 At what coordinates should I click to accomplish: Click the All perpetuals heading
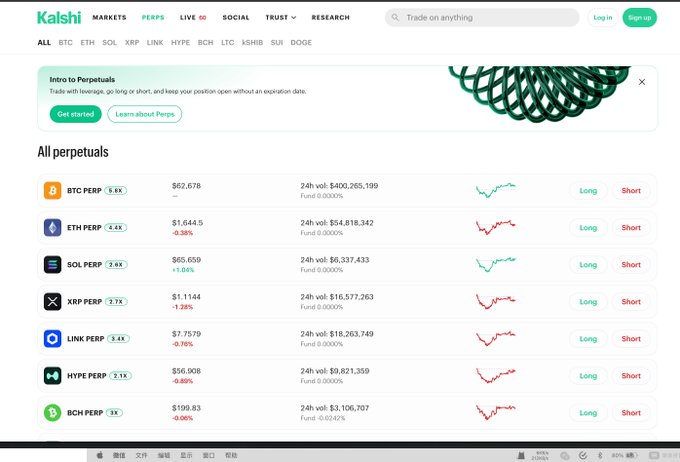(73, 152)
